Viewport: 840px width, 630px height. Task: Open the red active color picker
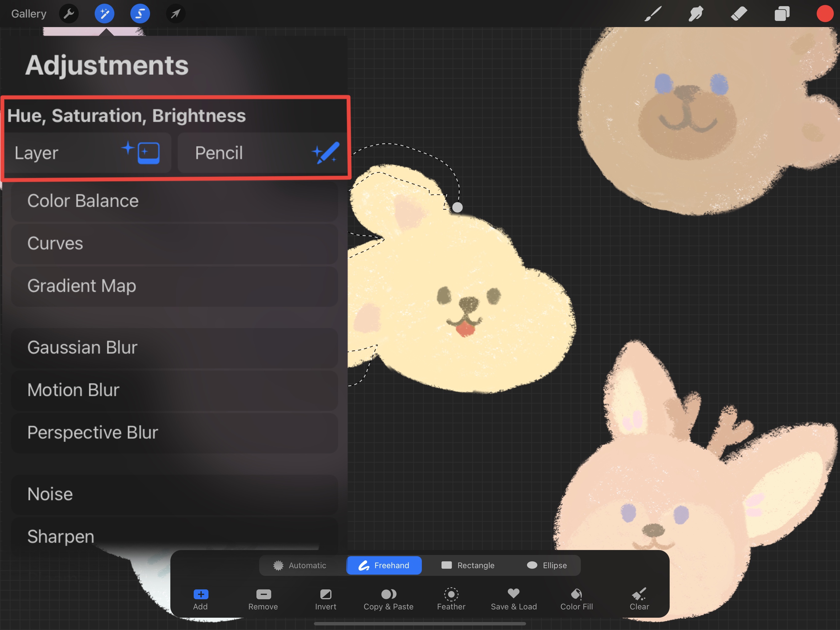pos(825,14)
